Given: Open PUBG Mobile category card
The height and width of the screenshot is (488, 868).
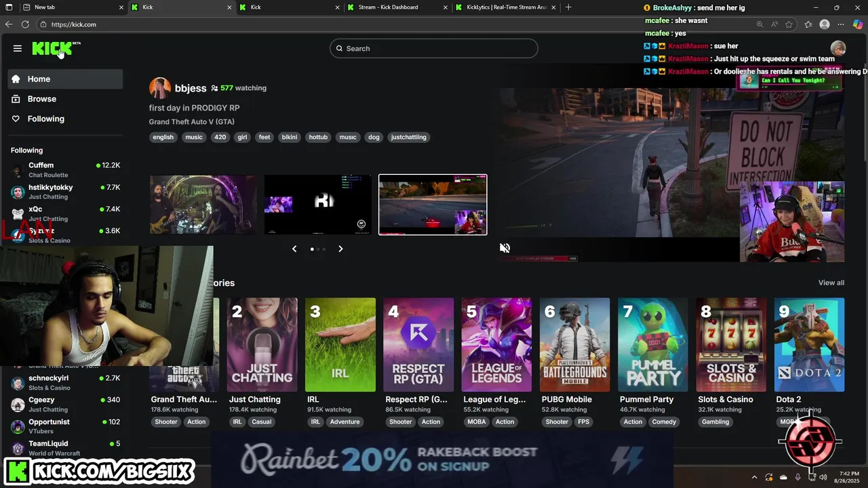Looking at the screenshot, I should pos(575,345).
